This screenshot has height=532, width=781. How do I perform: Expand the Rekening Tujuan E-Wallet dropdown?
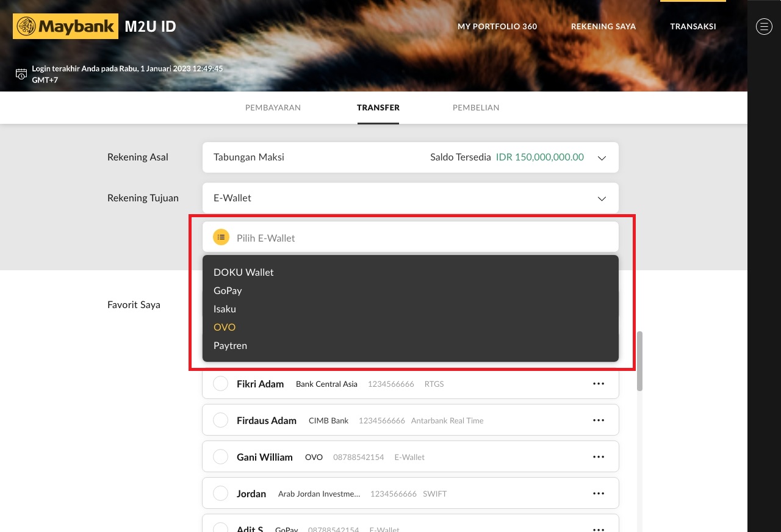(602, 199)
